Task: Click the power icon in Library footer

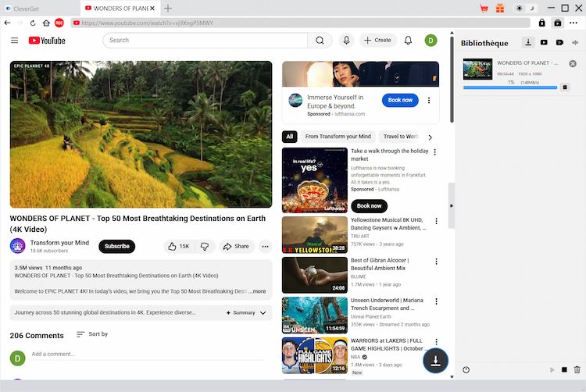Action: click(x=466, y=369)
